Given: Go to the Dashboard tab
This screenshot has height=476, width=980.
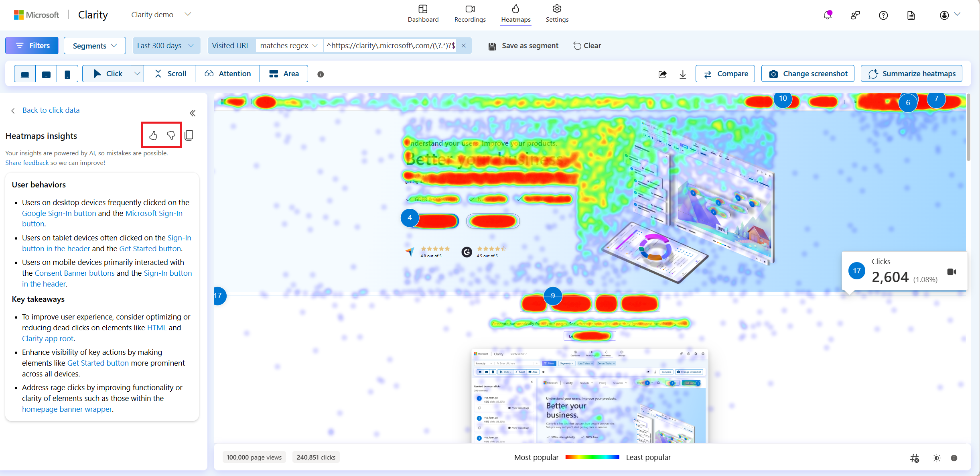Looking at the screenshot, I should pos(423,14).
